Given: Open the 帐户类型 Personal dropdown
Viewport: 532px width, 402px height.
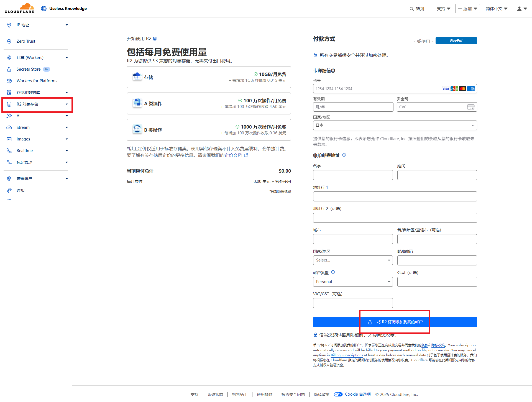Looking at the screenshot, I should [353, 282].
